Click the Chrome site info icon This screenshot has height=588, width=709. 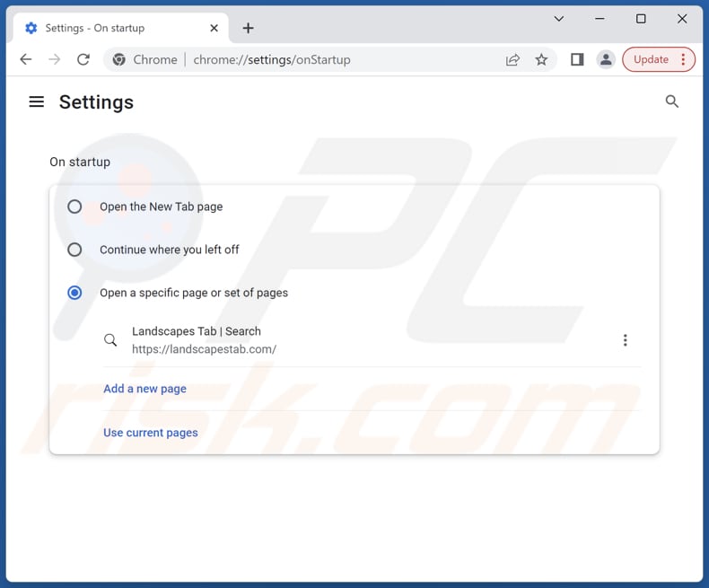tap(119, 59)
